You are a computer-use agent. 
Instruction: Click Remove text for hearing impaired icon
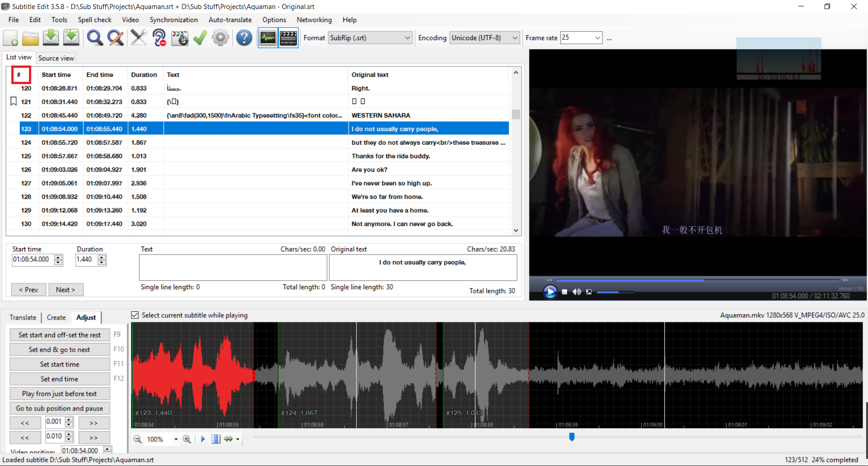[x=159, y=38]
